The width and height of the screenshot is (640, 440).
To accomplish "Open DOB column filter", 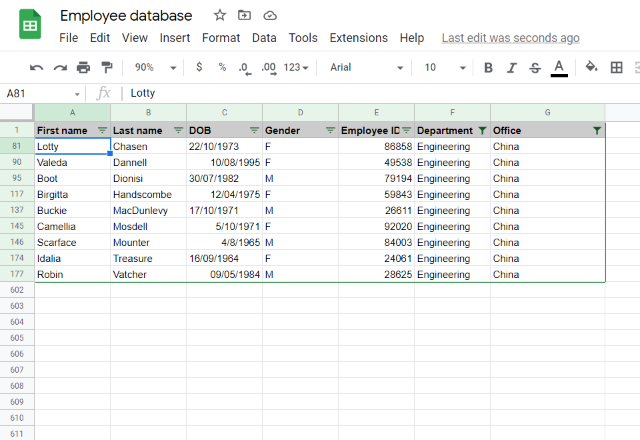I will click(254, 130).
